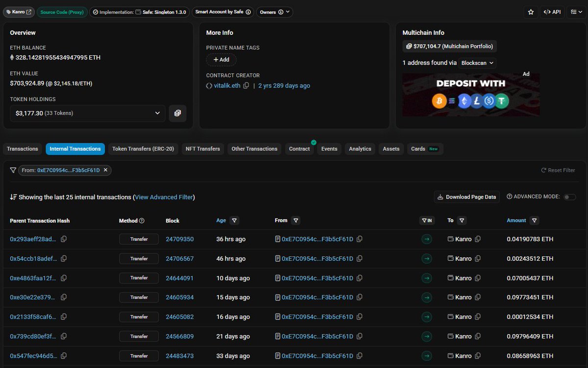The image size is (588, 368).
Task: Open the To column filter
Action: (x=462, y=221)
